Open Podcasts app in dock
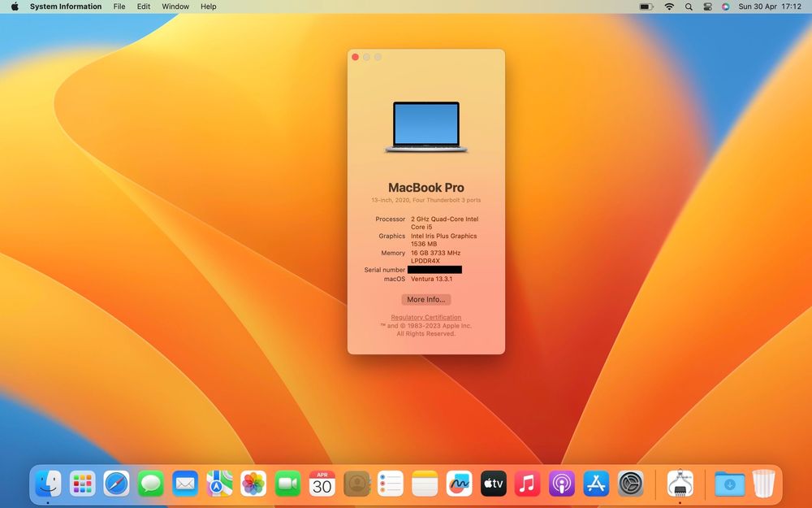 click(561, 484)
